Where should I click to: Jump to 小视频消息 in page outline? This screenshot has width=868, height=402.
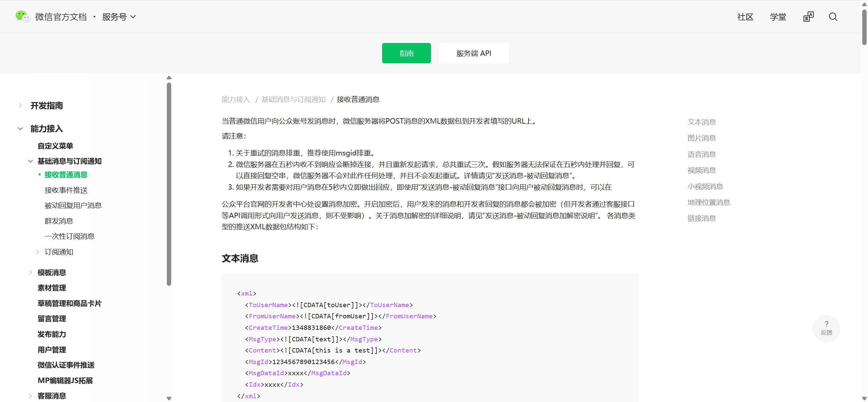(705, 187)
